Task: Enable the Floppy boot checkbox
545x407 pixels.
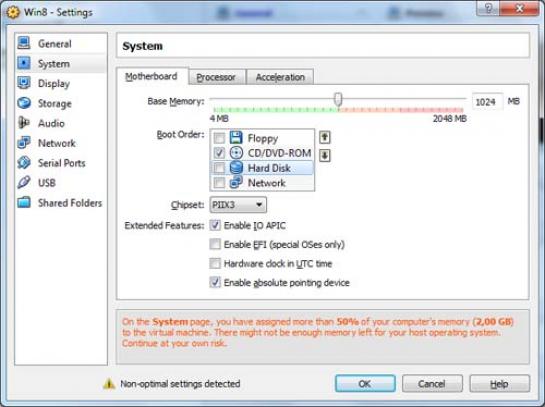Action: coord(219,138)
